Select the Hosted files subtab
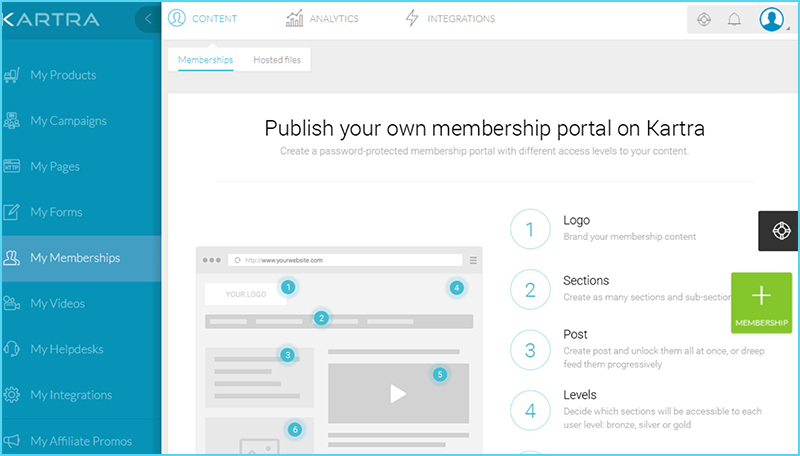Screen dimensions: 800x456 coord(277,60)
